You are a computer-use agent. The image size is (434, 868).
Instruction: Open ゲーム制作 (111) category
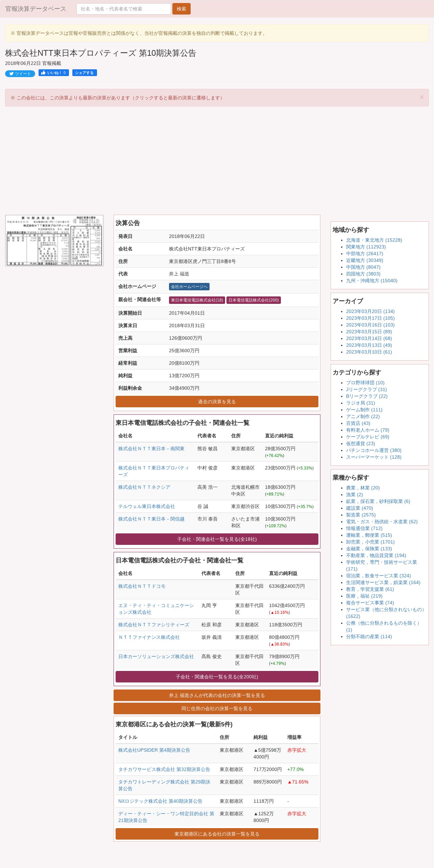[x=364, y=410]
